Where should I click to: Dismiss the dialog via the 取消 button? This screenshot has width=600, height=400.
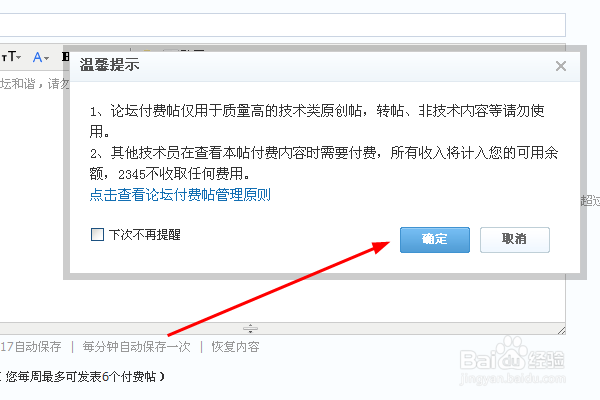[x=515, y=240]
